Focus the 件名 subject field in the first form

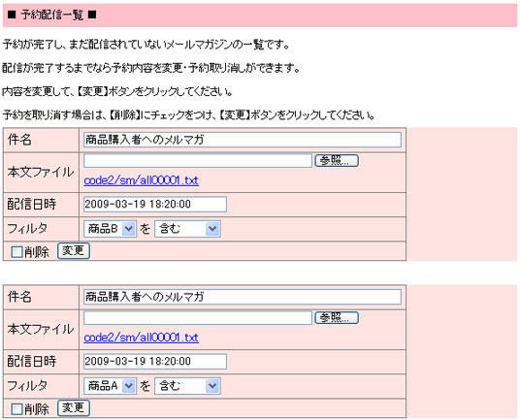(243, 140)
